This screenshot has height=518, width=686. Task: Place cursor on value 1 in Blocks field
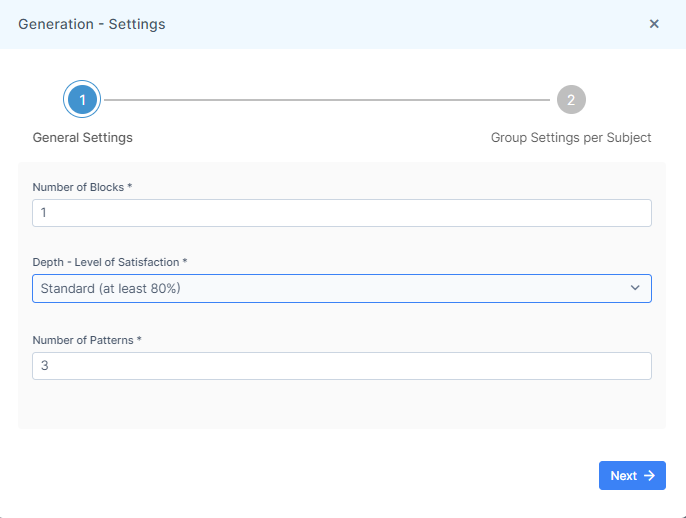coord(43,213)
